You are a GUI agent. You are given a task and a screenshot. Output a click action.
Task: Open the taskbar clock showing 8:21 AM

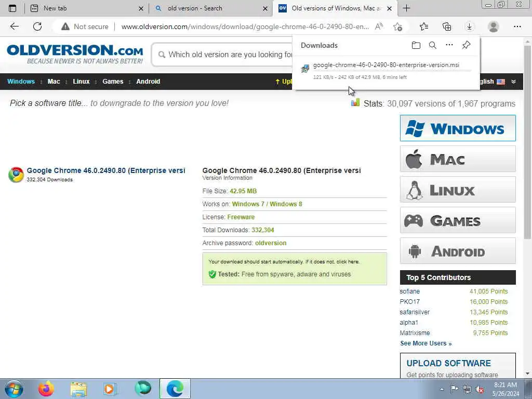(x=506, y=389)
